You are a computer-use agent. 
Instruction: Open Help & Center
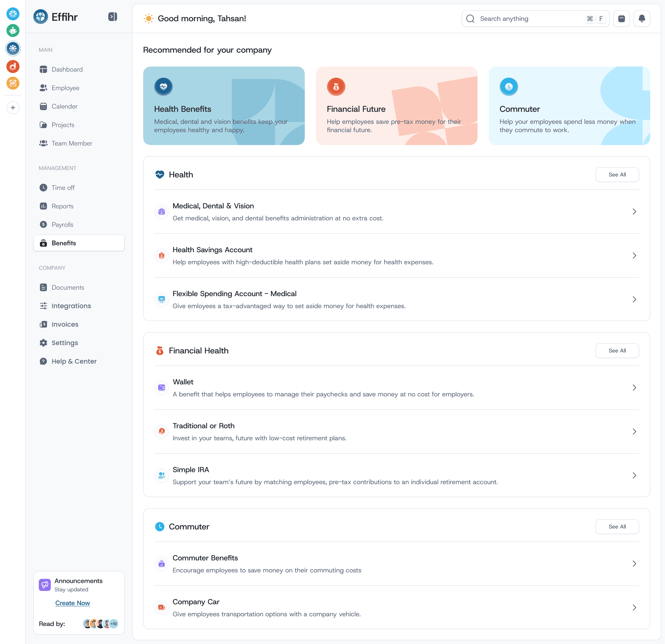[79, 361]
